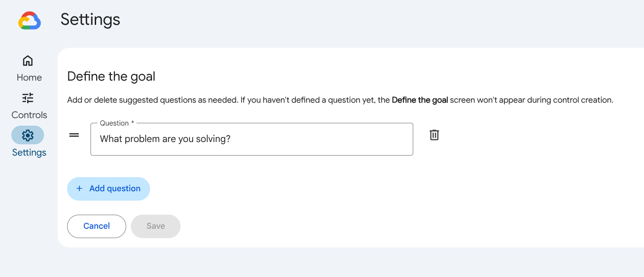Click the drag handle next to the question

click(74, 135)
